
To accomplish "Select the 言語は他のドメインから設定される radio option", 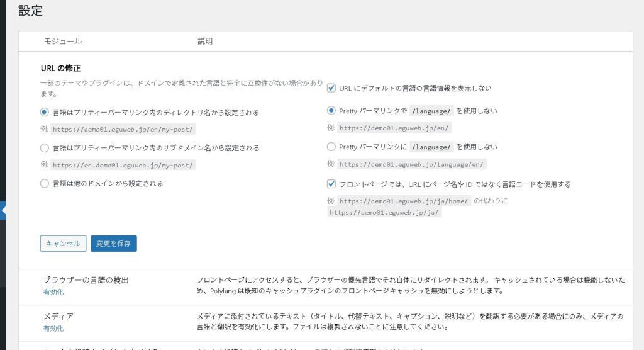I will point(44,184).
